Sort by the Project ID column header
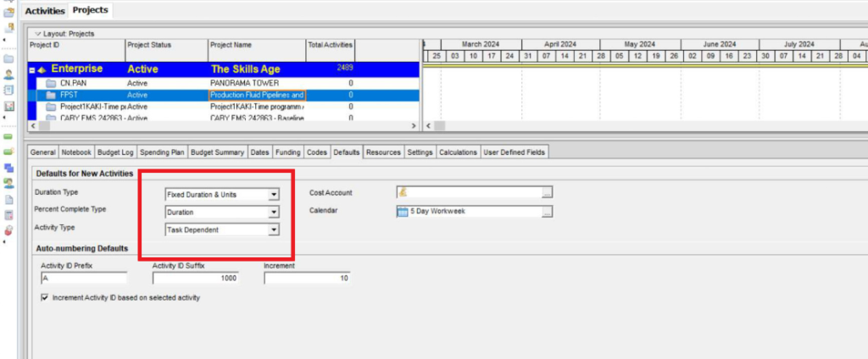 (x=76, y=50)
